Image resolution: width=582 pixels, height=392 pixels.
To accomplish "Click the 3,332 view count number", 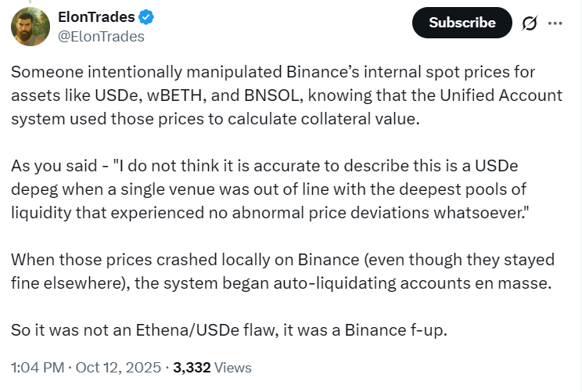I will 192,367.
